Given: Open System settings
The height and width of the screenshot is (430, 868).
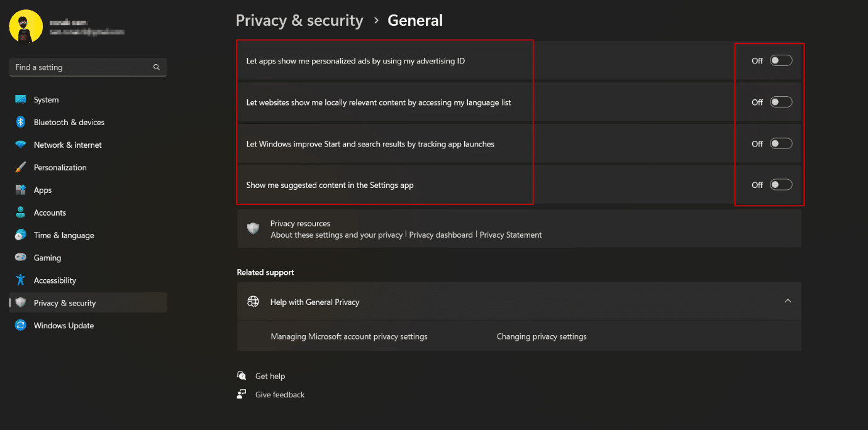Looking at the screenshot, I should [88, 99].
